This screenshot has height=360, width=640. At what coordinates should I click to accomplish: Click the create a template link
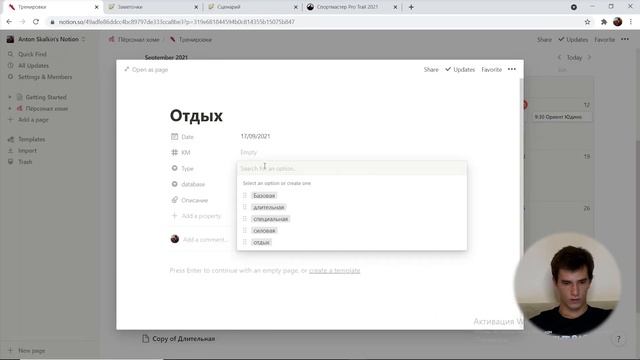(334, 271)
